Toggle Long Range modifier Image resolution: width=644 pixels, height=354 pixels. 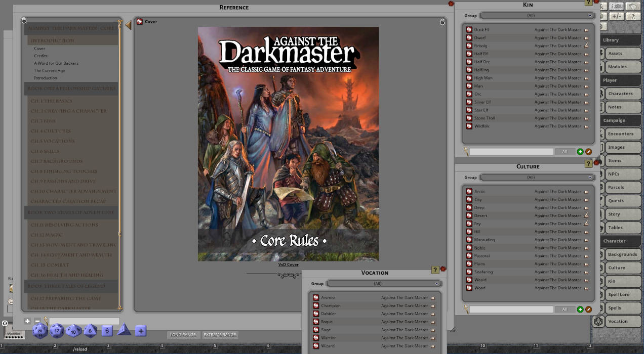coord(183,335)
